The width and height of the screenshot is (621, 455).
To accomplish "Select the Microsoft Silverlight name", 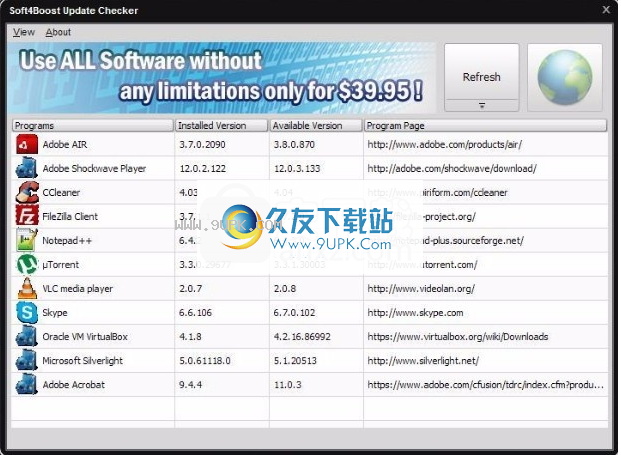I will (x=83, y=361).
